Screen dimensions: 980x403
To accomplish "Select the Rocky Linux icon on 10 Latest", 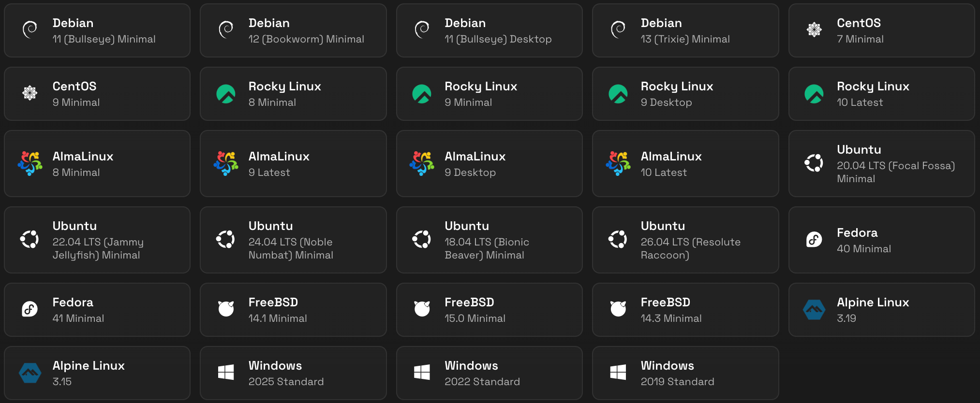I will [814, 94].
